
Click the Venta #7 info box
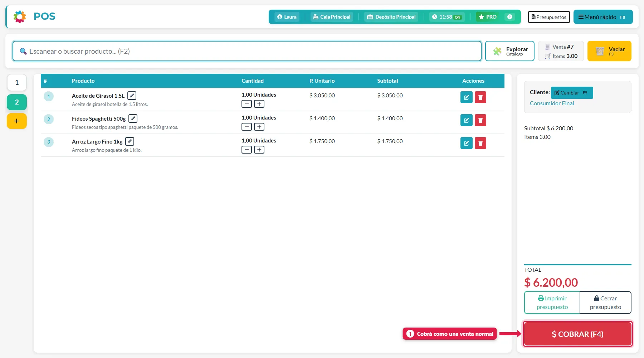coord(561,51)
